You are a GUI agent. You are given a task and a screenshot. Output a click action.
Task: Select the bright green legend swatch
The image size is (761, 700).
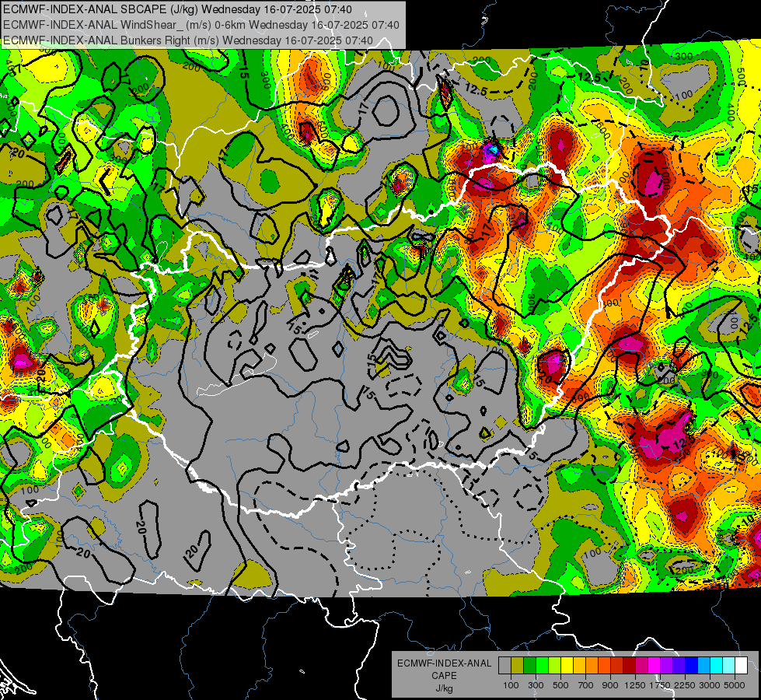pyautogui.click(x=542, y=665)
